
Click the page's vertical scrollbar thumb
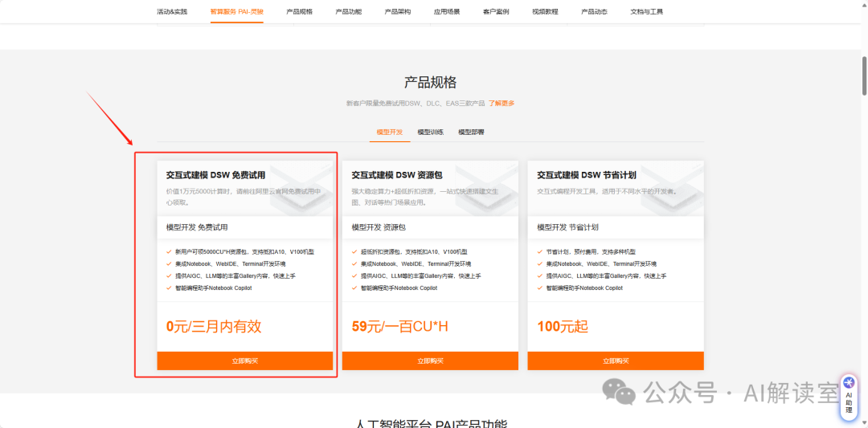point(863,75)
